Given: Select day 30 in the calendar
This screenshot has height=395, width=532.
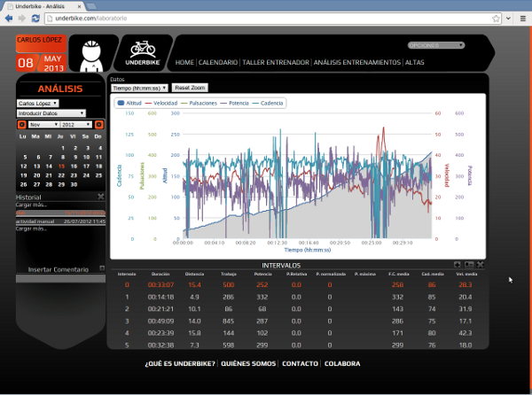Looking at the screenshot, I should [74, 184].
